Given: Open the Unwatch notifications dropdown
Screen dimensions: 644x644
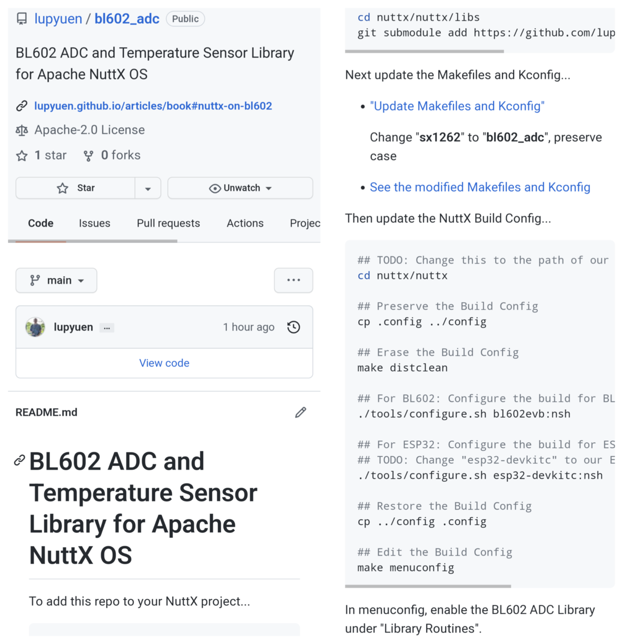Looking at the screenshot, I should [x=240, y=188].
